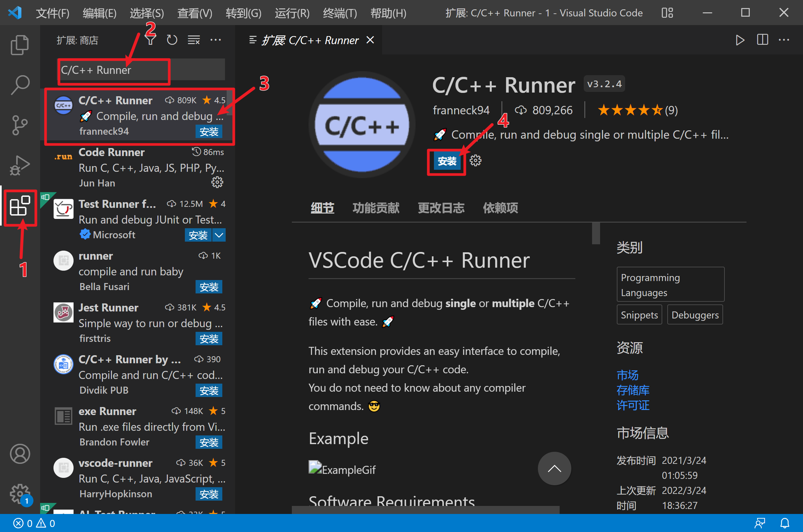Viewport: 803px width, 532px height.
Task: Open More Actions menu in Extensions panel
Action: pos(216,40)
